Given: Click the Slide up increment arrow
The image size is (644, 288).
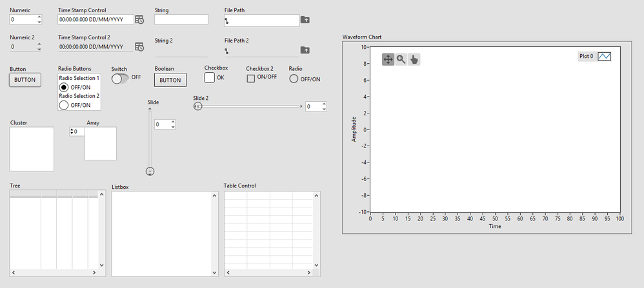Looking at the screenshot, I should [150, 109].
